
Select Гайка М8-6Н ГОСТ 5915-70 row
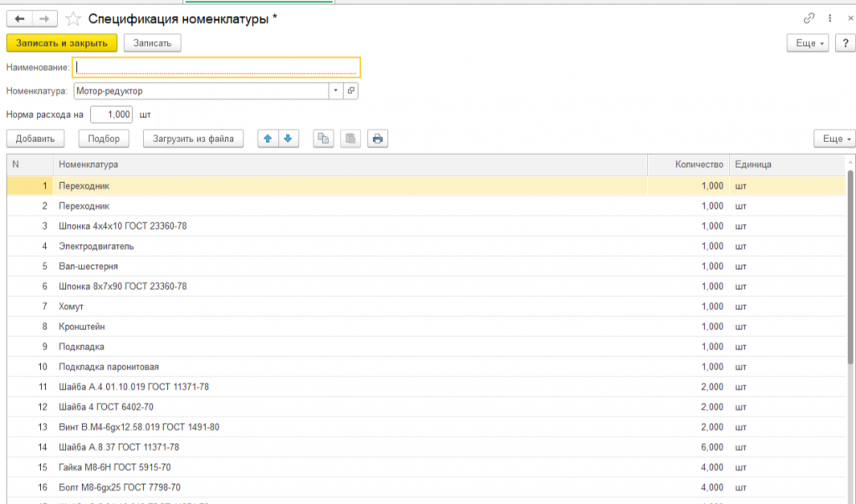pyautogui.click(x=425, y=467)
